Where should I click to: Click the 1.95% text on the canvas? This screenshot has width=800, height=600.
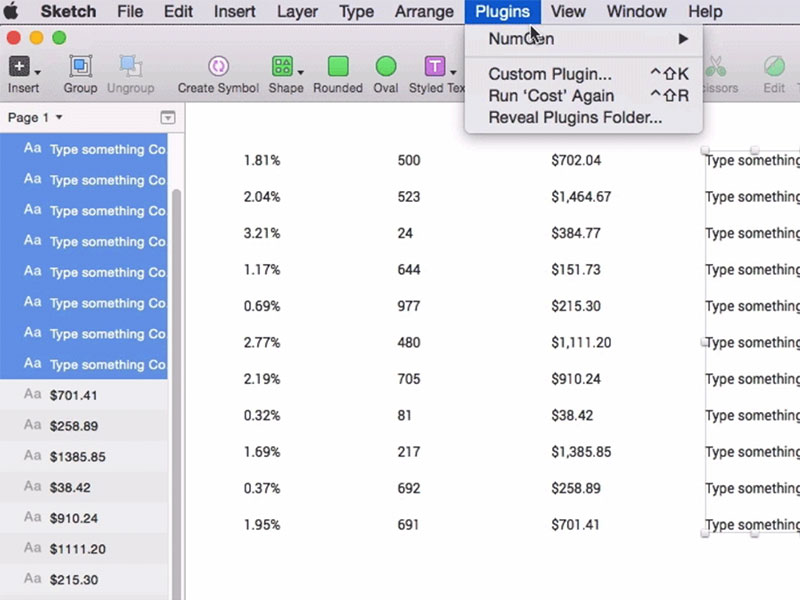(262, 524)
